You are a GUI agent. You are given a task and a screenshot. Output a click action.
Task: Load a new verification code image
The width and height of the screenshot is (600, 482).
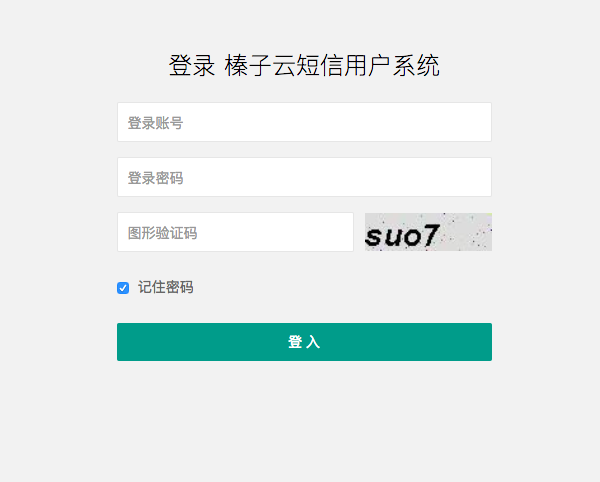428,232
